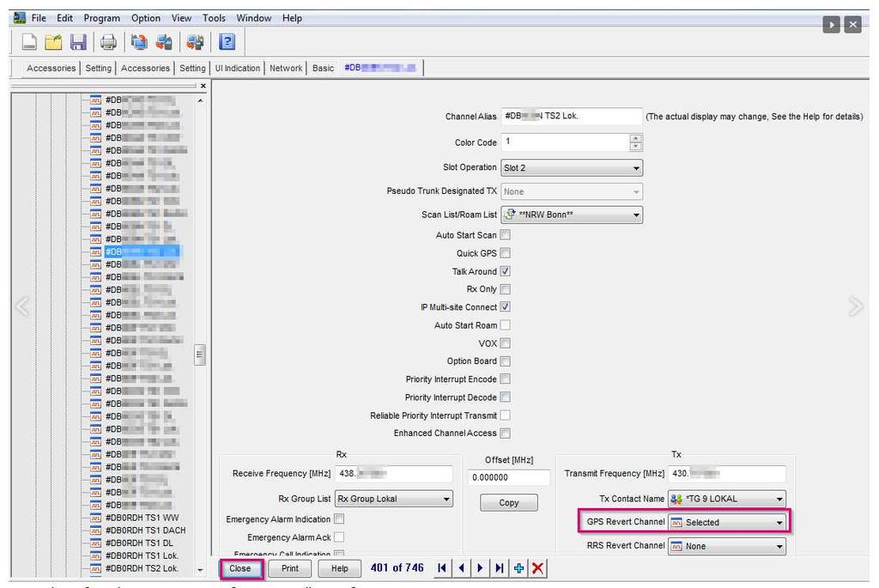This screenshot has width=879, height=588.
Task: Switch to the Basic tab
Action: [x=323, y=69]
